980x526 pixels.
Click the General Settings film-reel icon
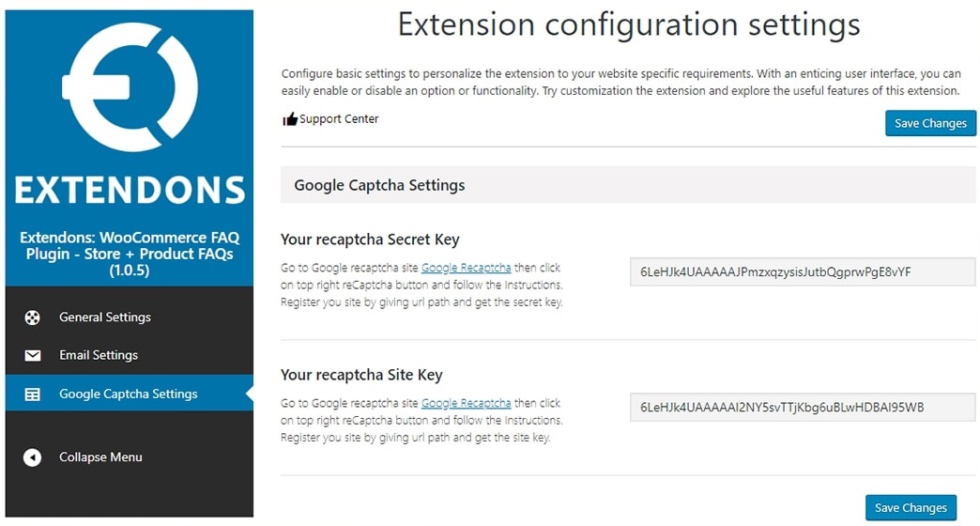33,317
